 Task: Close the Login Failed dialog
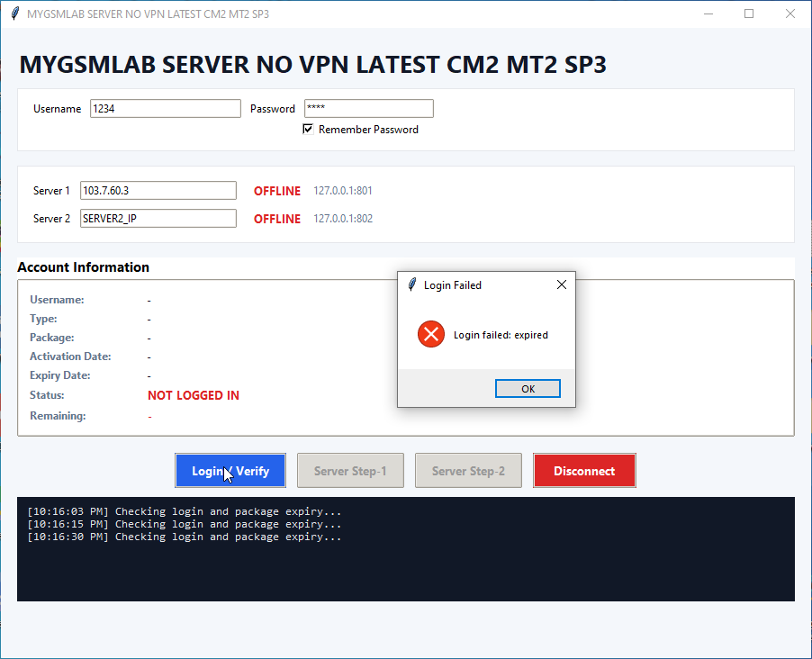click(562, 285)
